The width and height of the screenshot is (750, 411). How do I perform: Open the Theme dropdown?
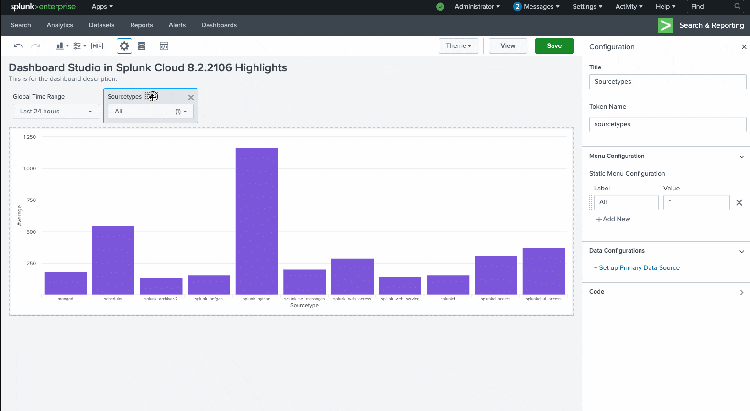pos(459,46)
